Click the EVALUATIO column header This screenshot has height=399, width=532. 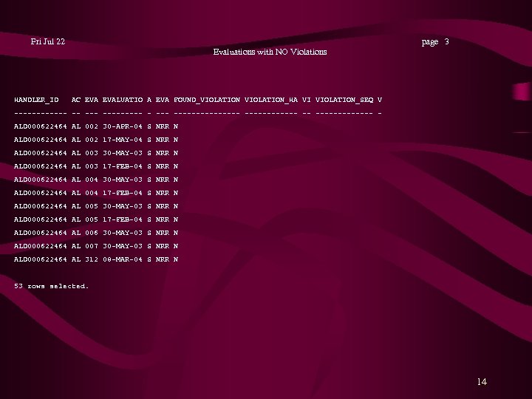click(123, 100)
